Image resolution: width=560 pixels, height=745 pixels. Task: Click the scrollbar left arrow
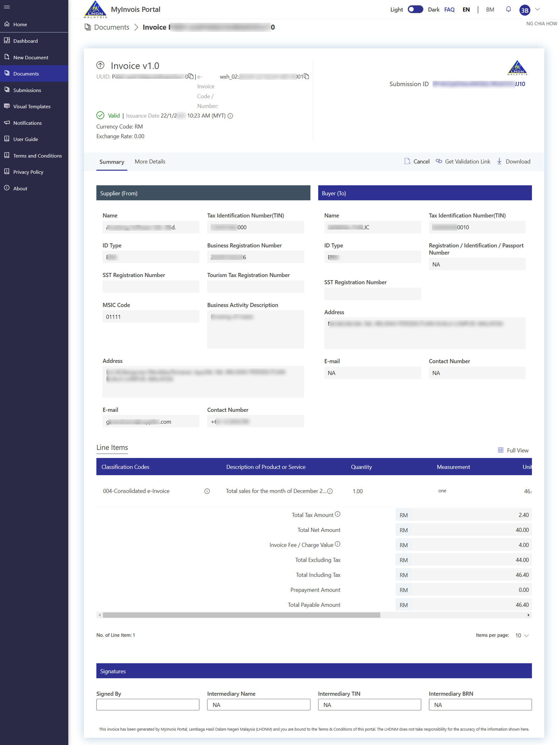(100, 615)
